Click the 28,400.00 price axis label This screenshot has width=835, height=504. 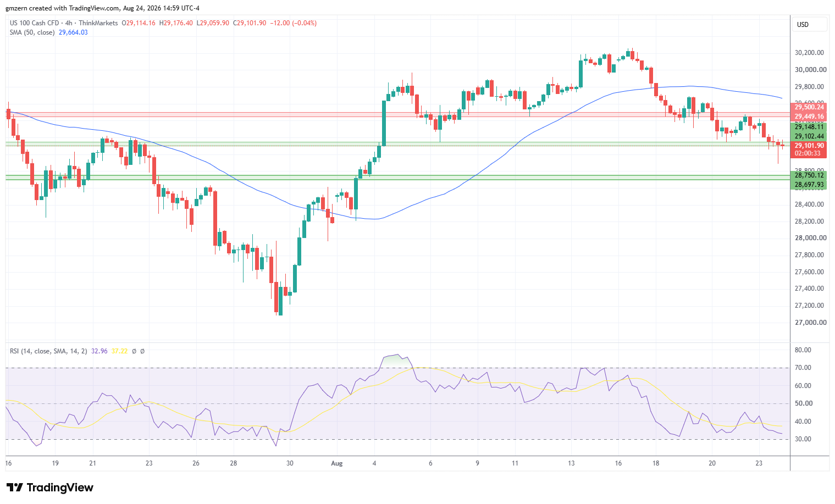pyautogui.click(x=810, y=204)
